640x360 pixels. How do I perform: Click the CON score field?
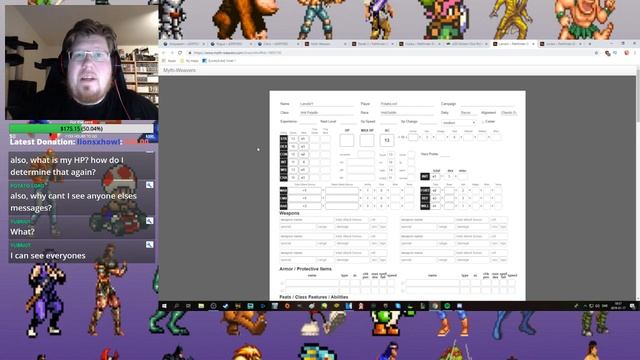coord(293,154)
